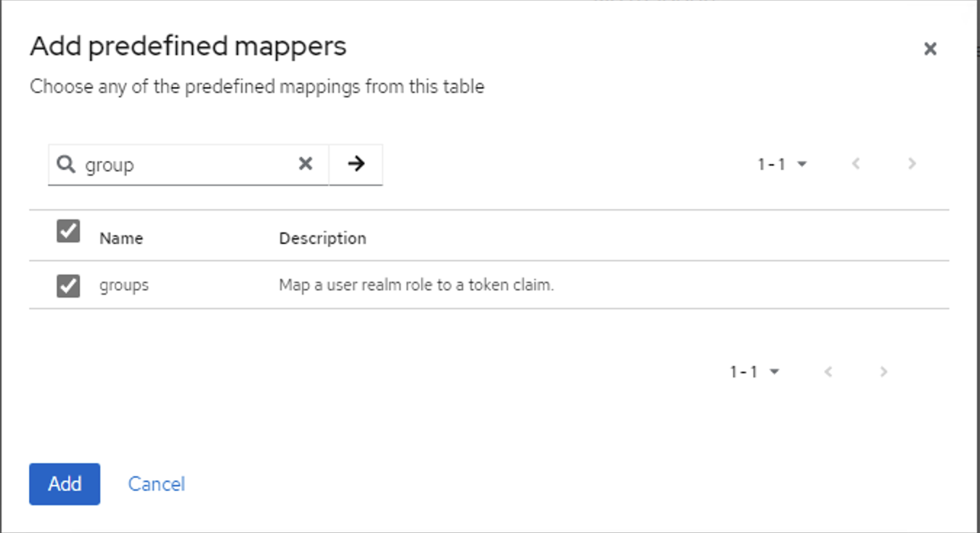Go to next page in bottom pagination
980x533 pixels.
883,372
